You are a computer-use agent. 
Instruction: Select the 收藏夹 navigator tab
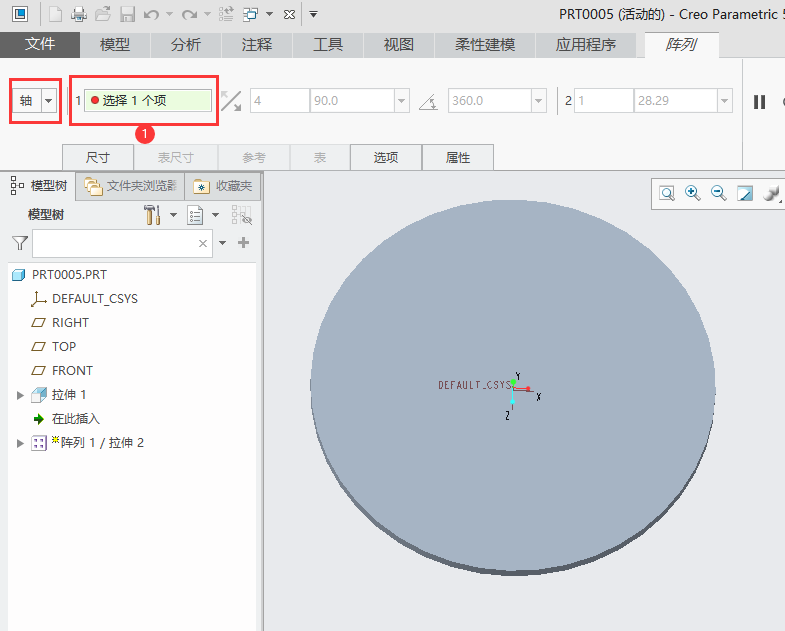[x=223, y=186]
